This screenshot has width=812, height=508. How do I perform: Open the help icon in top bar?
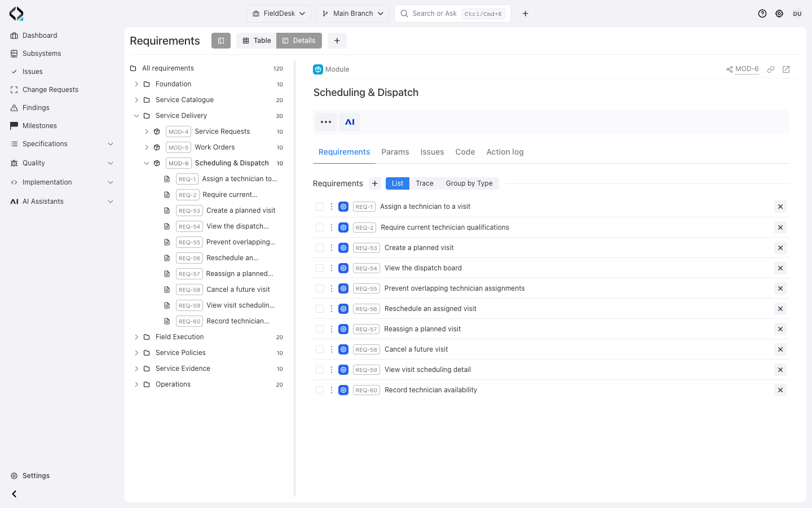762,14
